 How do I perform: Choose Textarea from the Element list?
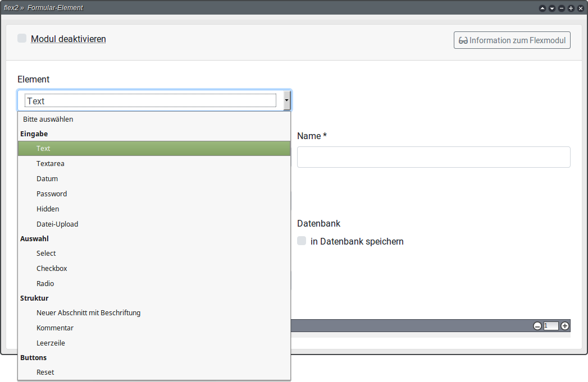(x=51, y=164)
